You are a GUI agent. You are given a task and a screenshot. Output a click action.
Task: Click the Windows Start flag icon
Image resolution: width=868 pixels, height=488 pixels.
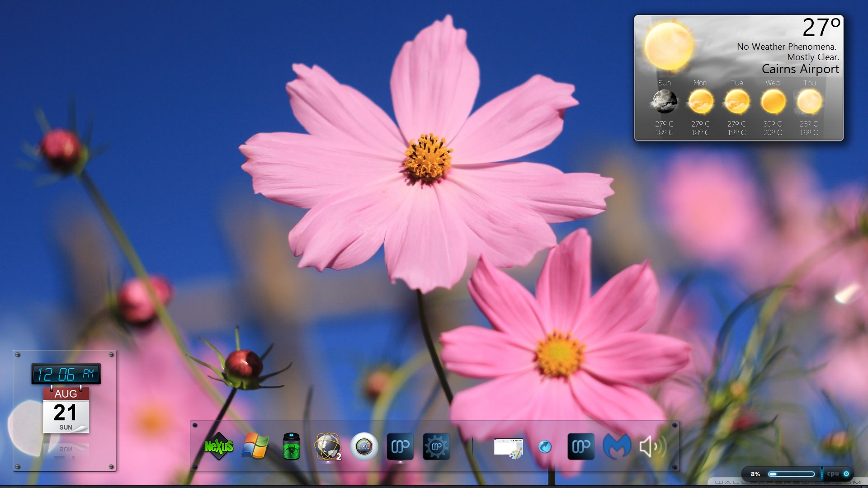pos(255,446)
